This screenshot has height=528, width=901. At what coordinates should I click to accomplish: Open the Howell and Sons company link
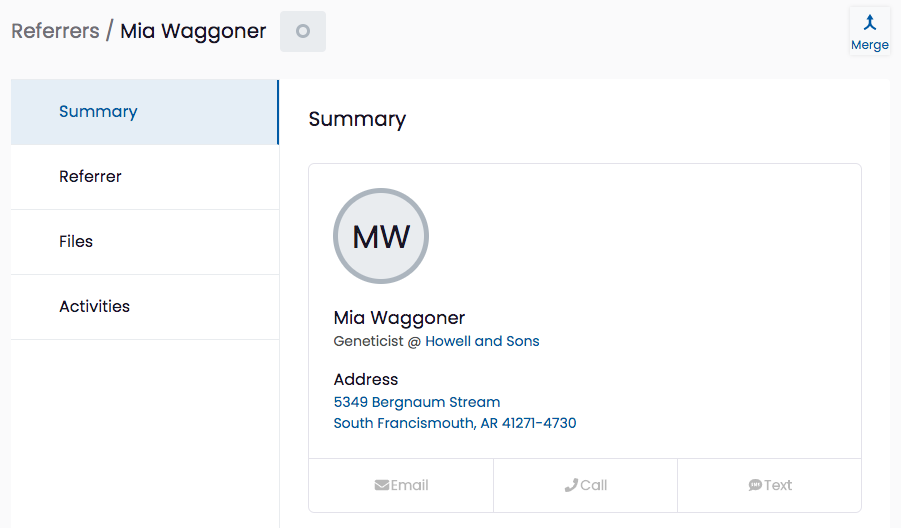coord(482,341)
